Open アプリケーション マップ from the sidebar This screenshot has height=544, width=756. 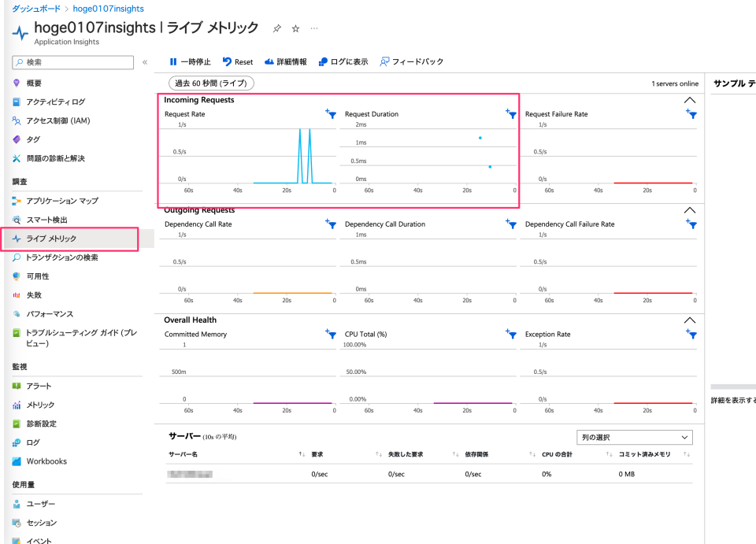pos(61,202)
